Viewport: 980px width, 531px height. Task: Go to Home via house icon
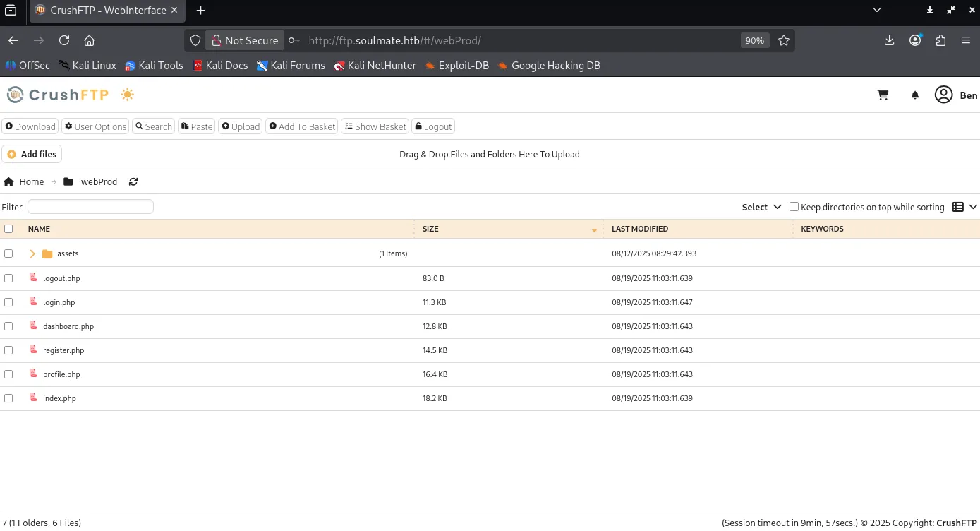[8, 181]
